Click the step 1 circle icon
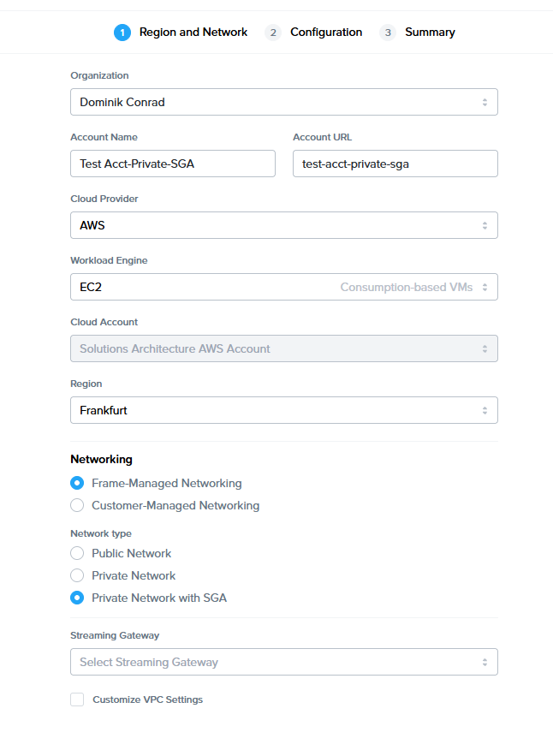 [x=122, y=33]
